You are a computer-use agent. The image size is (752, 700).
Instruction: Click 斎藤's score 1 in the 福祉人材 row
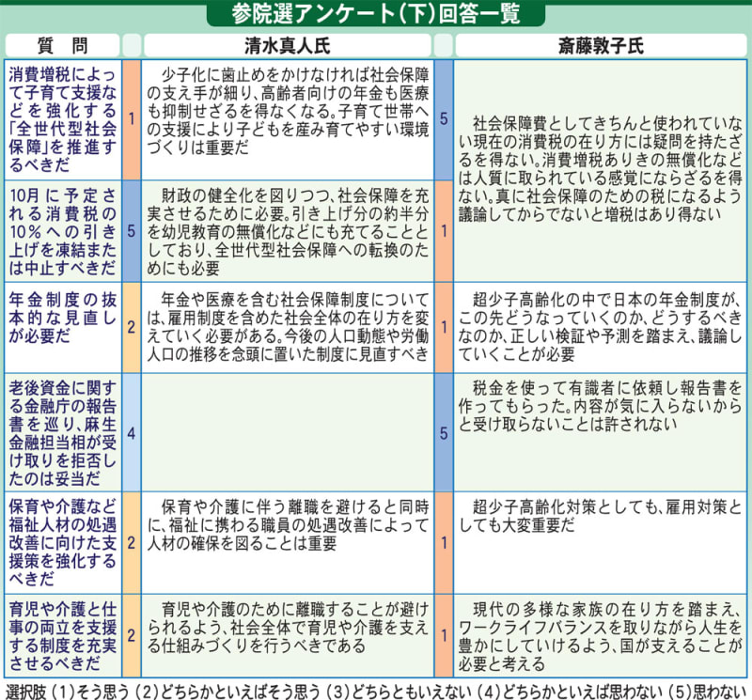pos(444,543)
